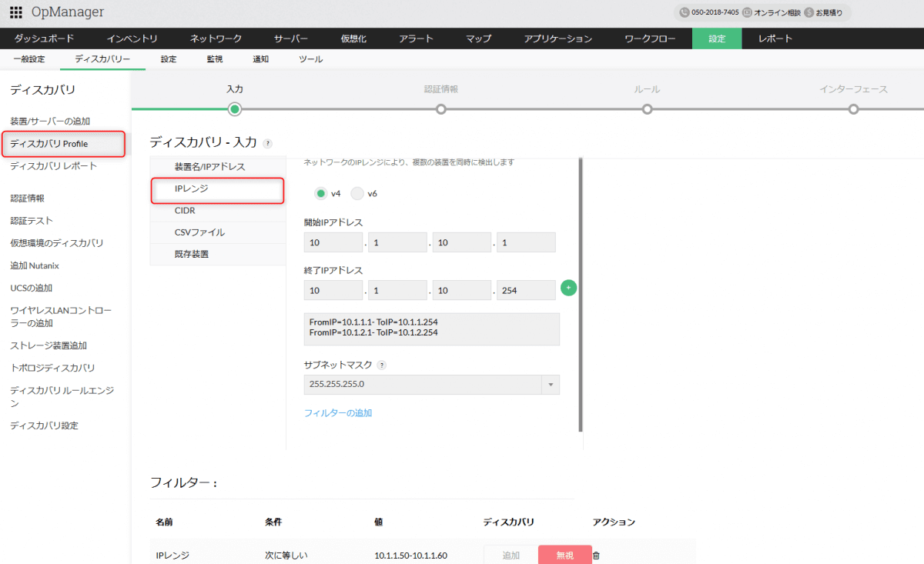Viewport: 924px width, 564px height.
Task: Click the FromIP/ToIP ranges list box
Action: [x=432, y=329]
